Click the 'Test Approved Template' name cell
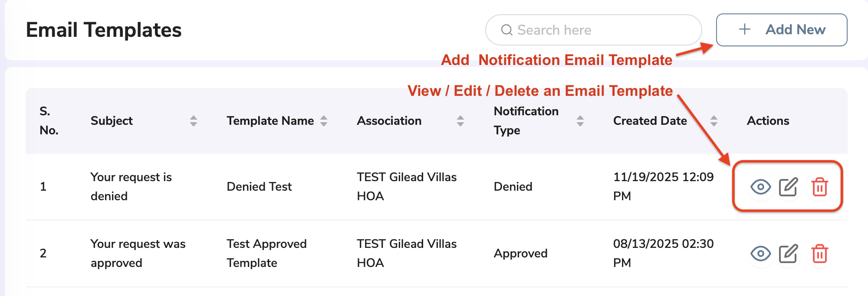Viewport: 868px width, 296px height. pos(266,254)
